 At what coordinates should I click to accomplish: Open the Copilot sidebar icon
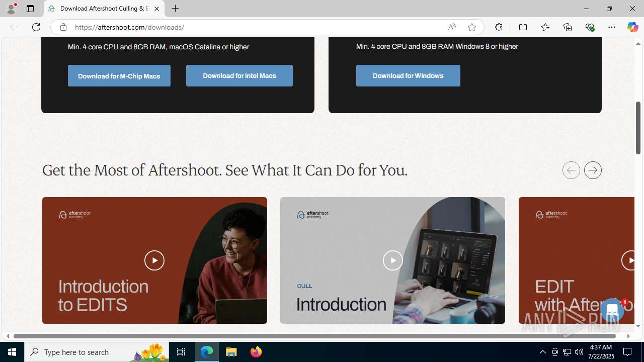pyautogui.click(x=632, y=27)
